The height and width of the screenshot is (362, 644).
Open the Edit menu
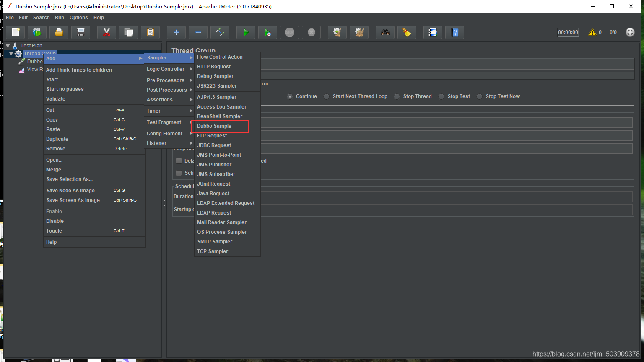23,18
